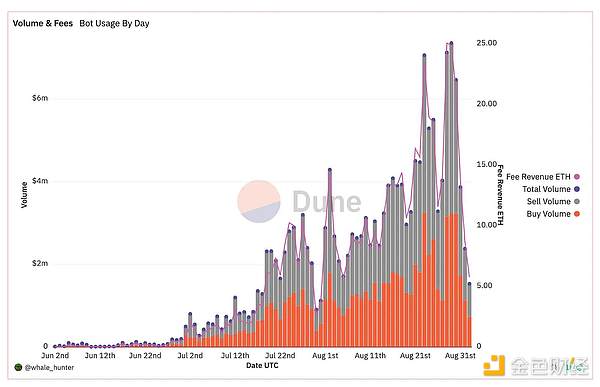Click the 25.00 fee axis label

(487, 43)
